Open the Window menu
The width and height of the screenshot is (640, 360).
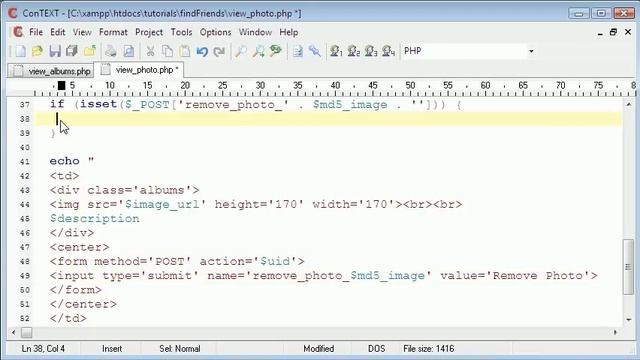[255, 32]
